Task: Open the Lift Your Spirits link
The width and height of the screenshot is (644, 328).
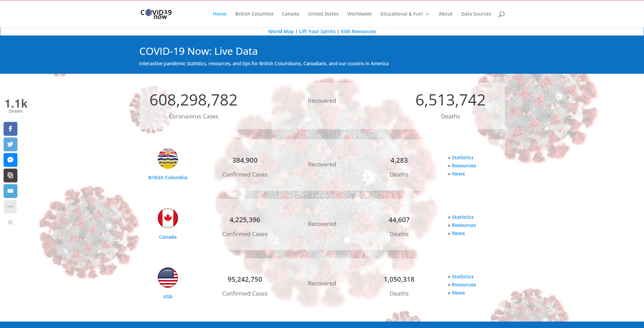Action: [x=317, y=31]
